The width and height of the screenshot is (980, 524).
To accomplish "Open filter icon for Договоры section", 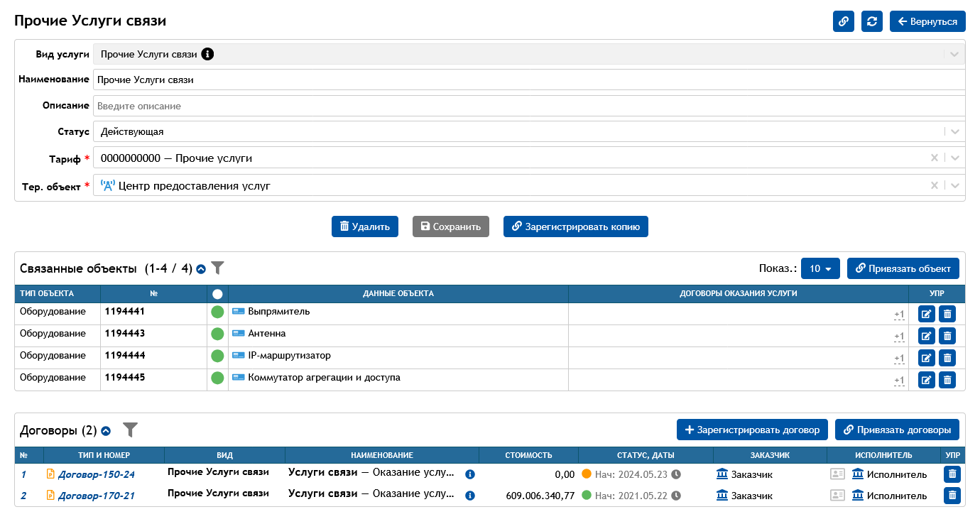I will click(x=130, y=430).
